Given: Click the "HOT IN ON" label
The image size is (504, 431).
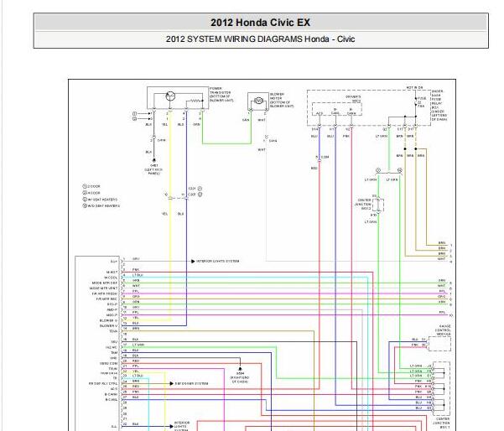Looking at the screenshot, I should coord(414,87).
